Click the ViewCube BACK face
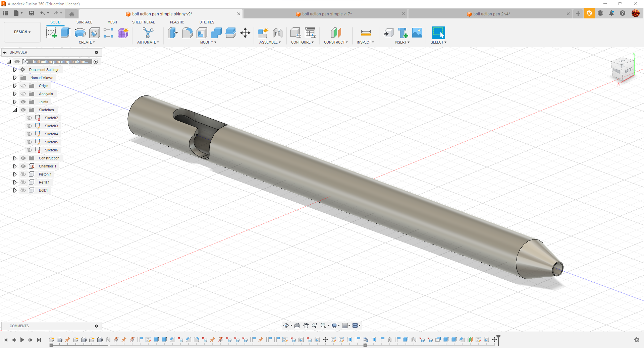 pos(628,70)
